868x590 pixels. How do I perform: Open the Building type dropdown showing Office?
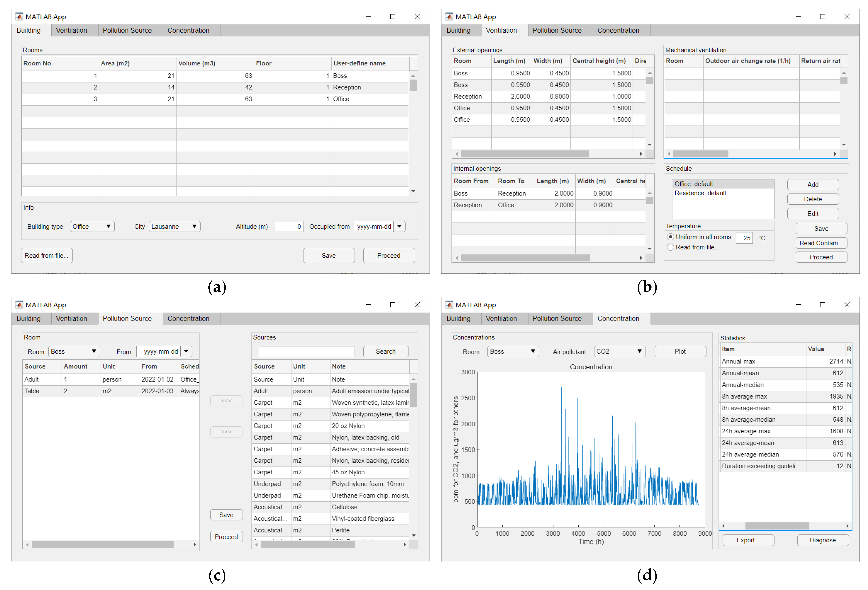pyautogui.click(x=92, y=227)
